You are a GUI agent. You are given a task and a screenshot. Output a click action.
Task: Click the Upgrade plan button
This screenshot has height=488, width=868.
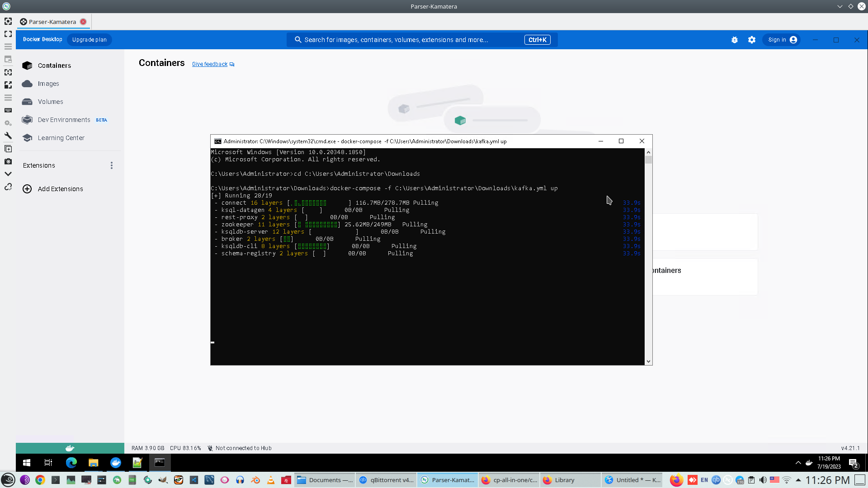click(x=89, y=40)
